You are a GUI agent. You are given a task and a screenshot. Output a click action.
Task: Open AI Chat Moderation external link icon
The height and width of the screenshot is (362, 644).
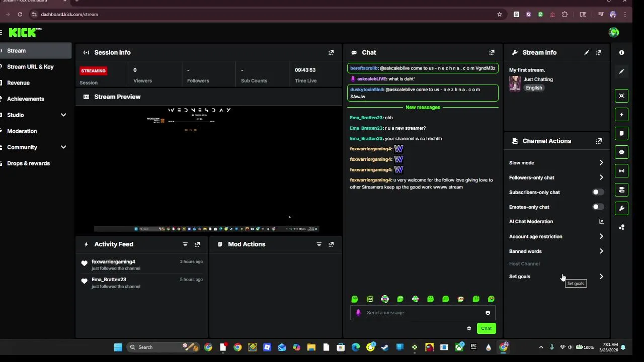601,221
